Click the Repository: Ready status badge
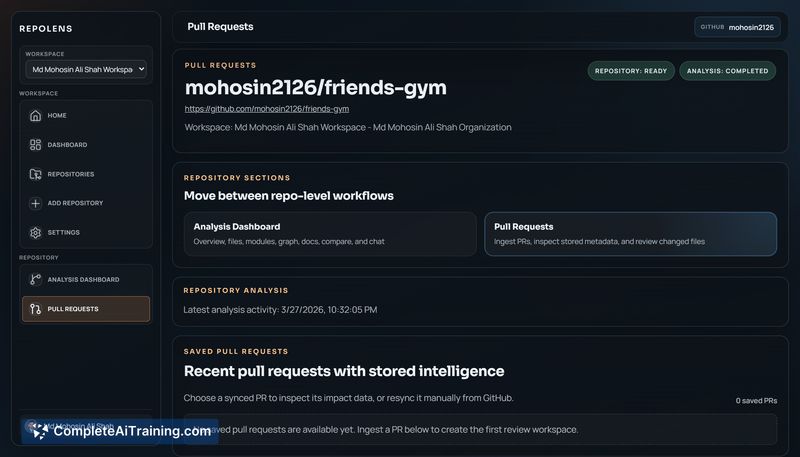 click(630, 71)
